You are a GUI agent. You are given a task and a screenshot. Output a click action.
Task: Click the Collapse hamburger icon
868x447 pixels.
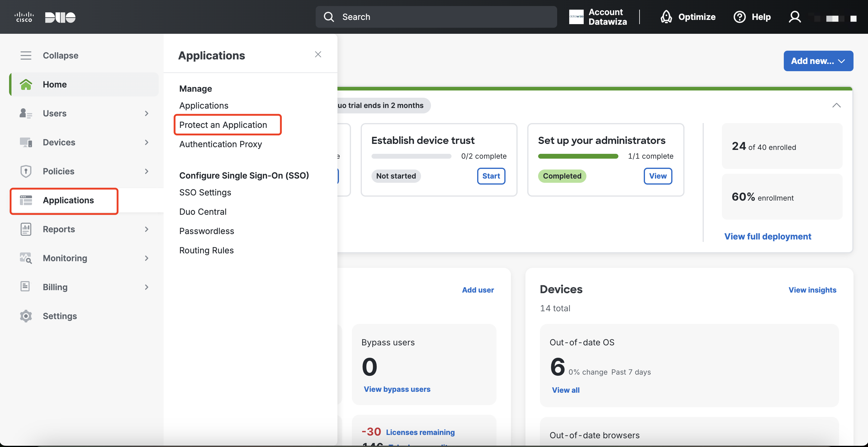(26, 55)
